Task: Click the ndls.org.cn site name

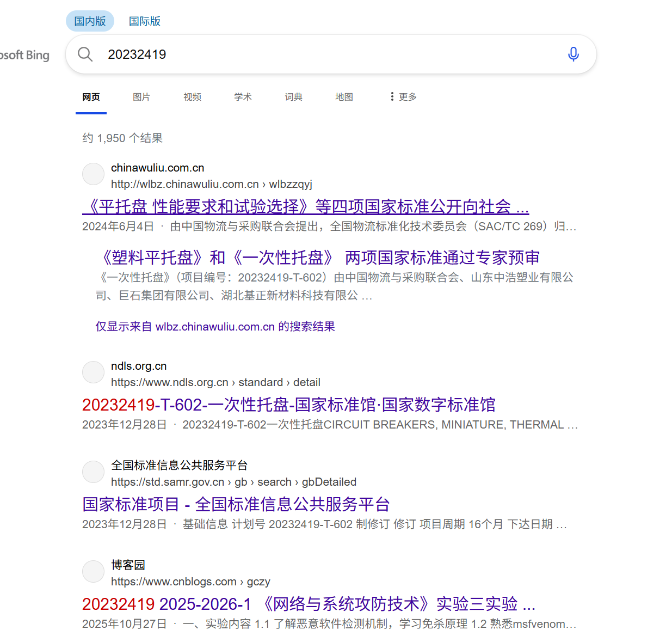Action: click(x=139, y=366)
